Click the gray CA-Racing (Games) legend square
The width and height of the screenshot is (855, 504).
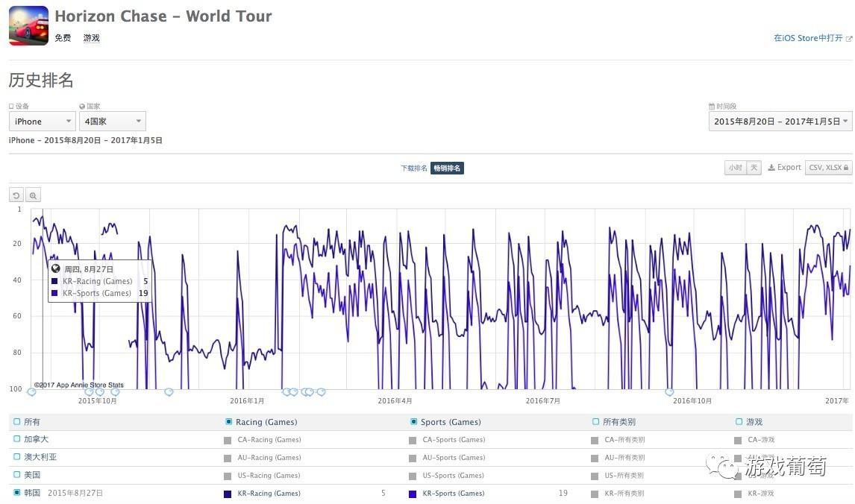(x=228, y=440)
